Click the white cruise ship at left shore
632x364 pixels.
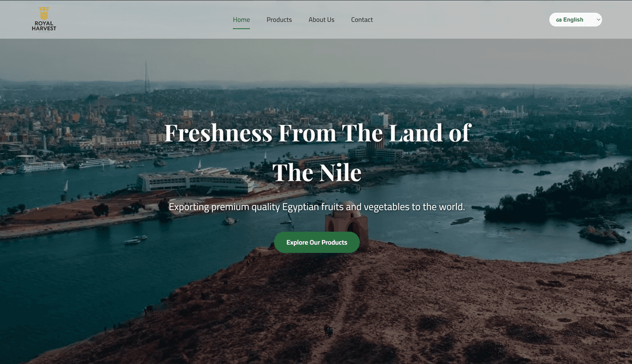pyautogui.click(x=41, y=165)
